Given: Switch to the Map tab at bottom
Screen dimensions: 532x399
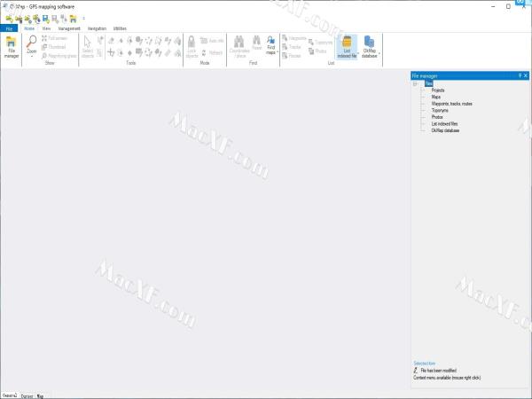Looking at the screenshot, I should 41,395.
